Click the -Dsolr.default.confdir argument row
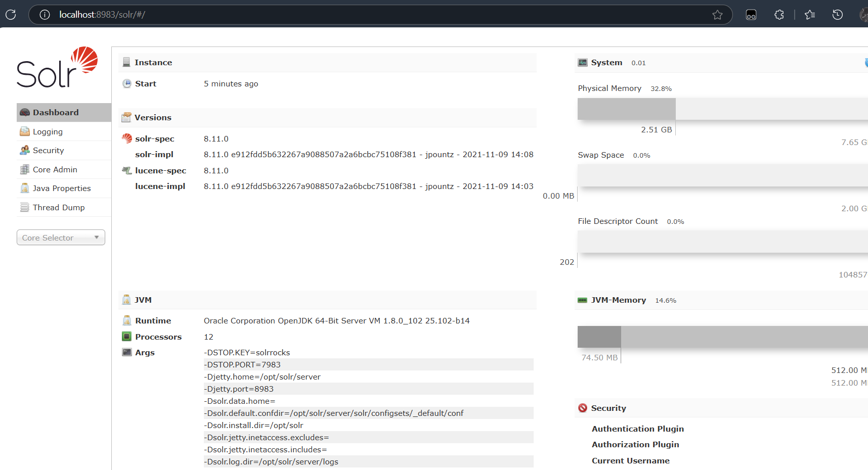The height and width of the screenshot is (470, 868). pyautogui.click(x=369, y=413)
